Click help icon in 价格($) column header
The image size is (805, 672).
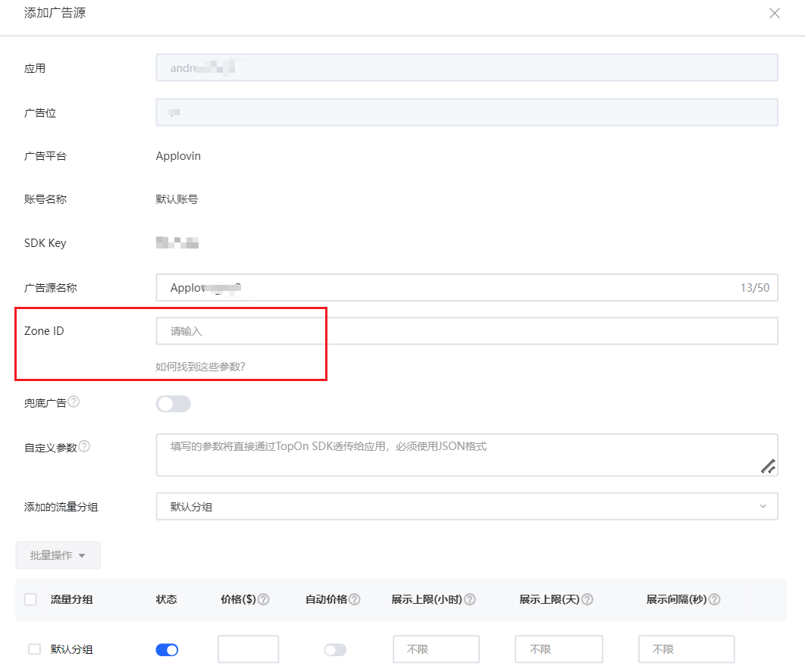[264, 599]
